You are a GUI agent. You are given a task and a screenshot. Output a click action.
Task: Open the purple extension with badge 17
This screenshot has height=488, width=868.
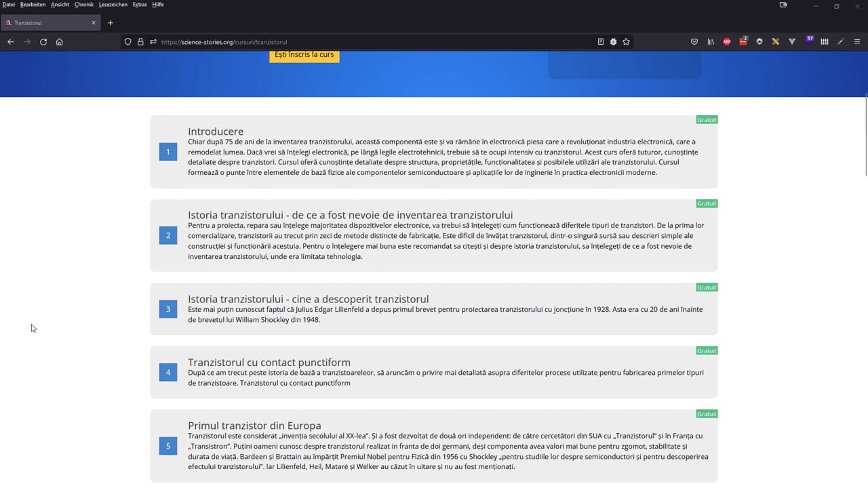point(808,41)
